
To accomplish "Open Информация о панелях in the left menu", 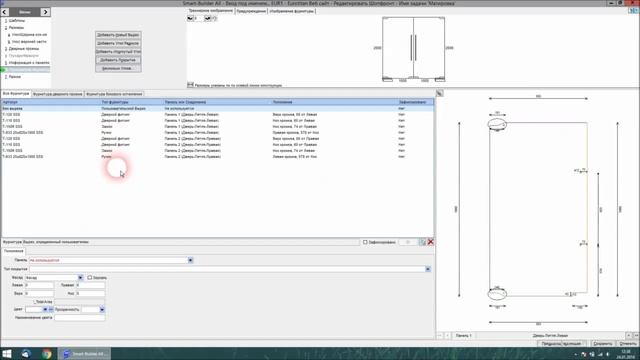I will point(29,63).
